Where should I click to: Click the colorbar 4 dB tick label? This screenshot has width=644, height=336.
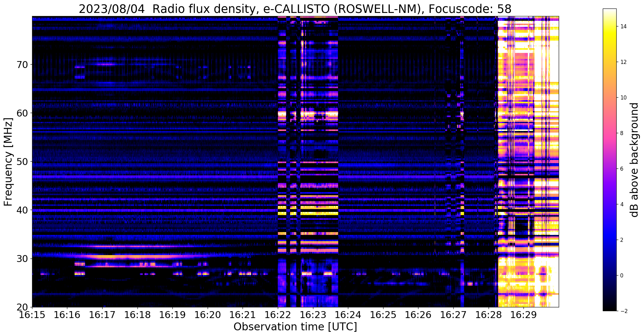(621, 204)
